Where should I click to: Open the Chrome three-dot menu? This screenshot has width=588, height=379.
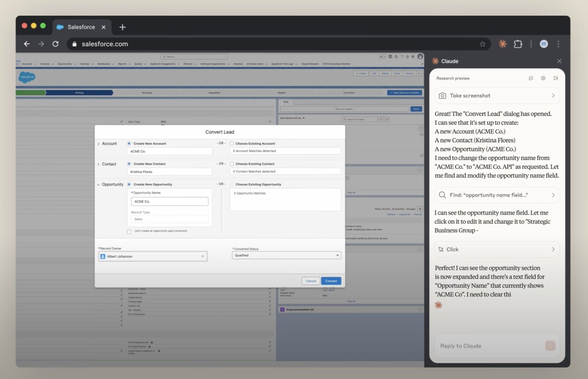559,44
